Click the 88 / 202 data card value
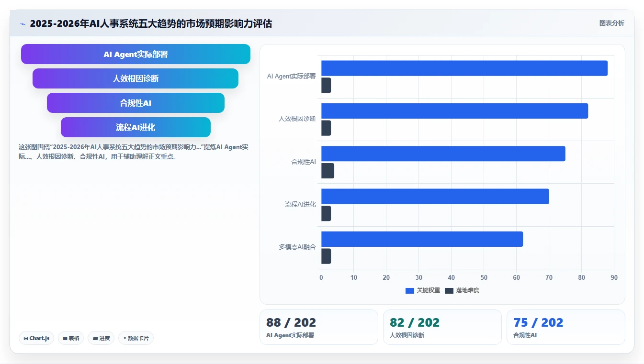The height and width of the screenshot is (364, 644). (291, 322)
